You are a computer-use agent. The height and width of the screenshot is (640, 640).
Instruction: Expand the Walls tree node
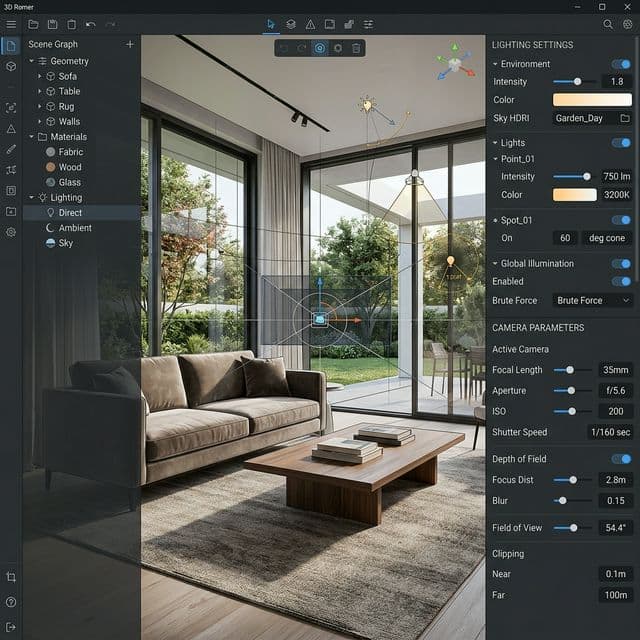40,121
